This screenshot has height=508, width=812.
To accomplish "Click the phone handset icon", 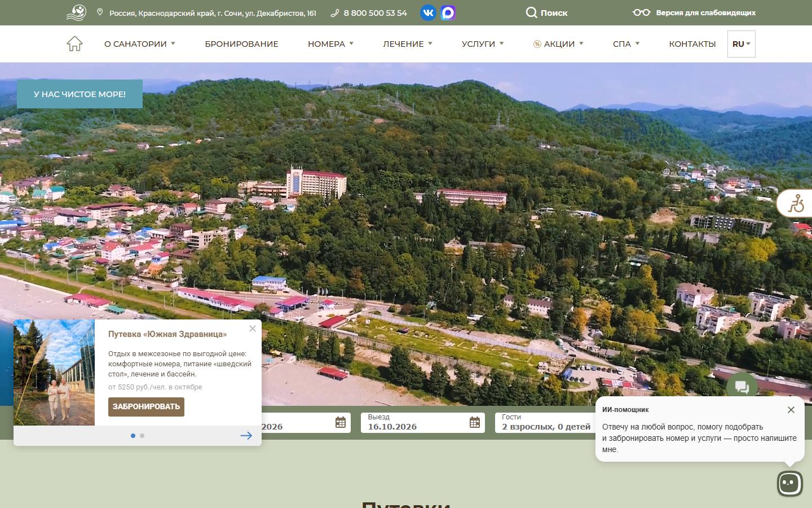I will point(334,13).
